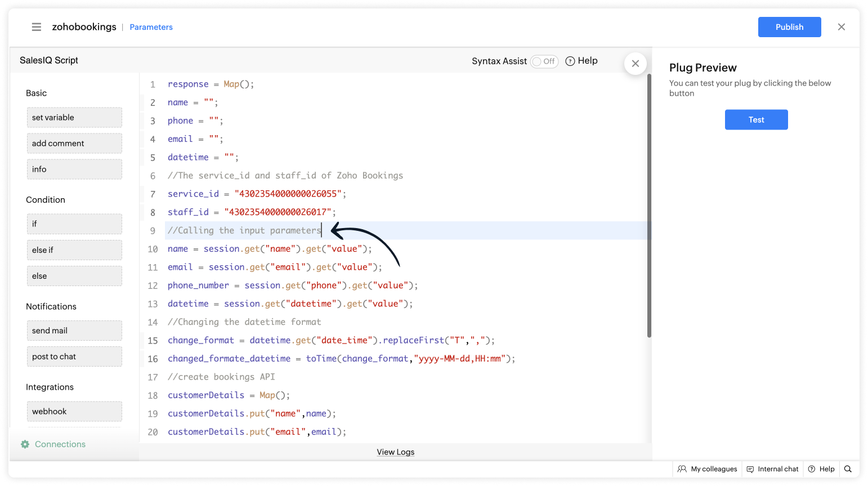This screenshot has height=486, width=868.
Task: Toggle the Syntax Assist switch
Action: pos(544,61)
